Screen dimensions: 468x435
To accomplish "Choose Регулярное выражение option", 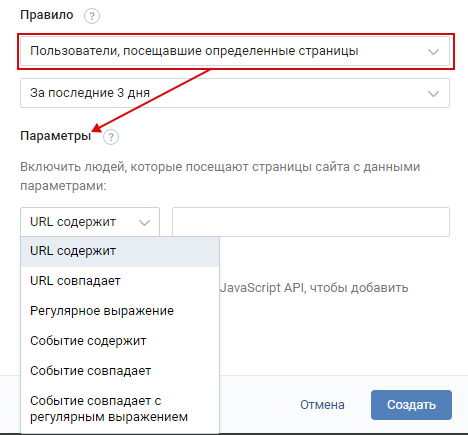I will coord(120,311).
